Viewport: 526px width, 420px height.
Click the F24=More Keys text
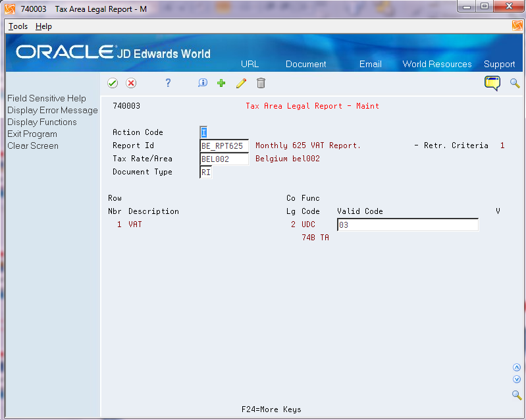271,409
